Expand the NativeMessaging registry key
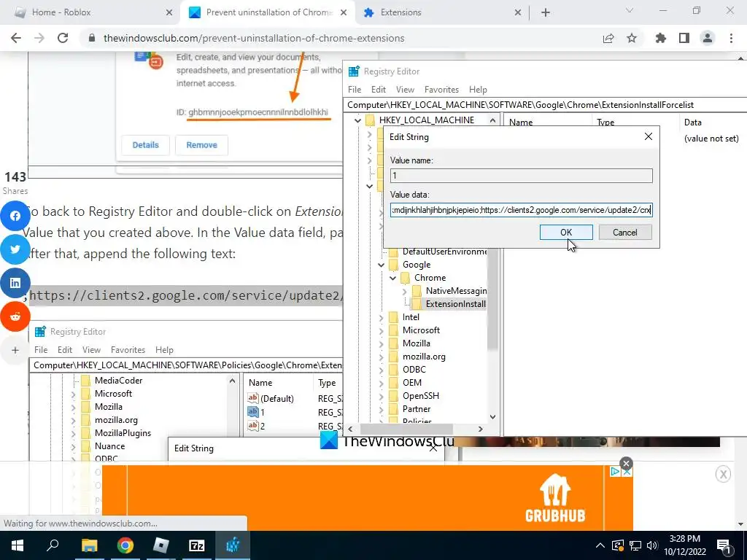The image size is (747, 560). coord(404,291)
